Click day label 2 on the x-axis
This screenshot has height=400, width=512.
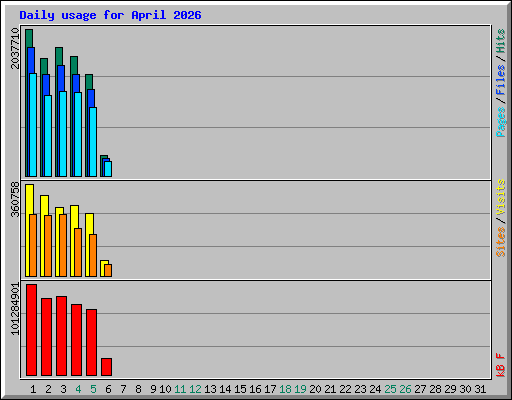[x=48, y=389]
